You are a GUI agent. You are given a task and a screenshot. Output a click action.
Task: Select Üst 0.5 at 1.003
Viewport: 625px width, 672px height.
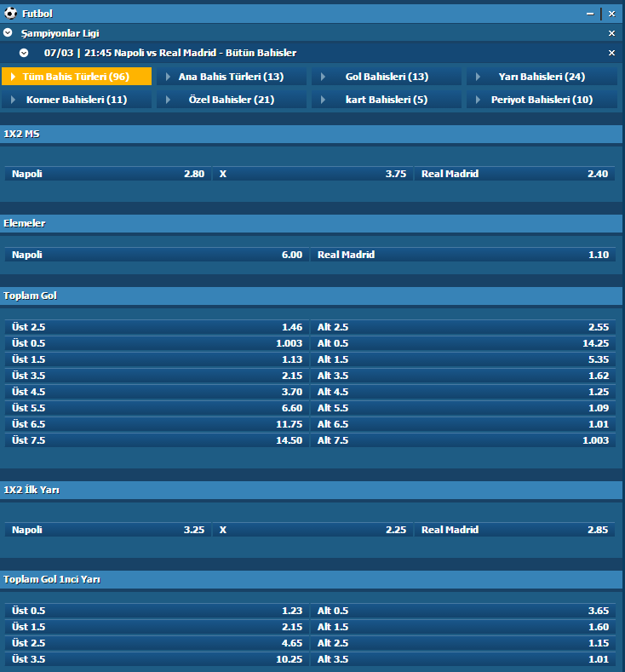point(157,343)
